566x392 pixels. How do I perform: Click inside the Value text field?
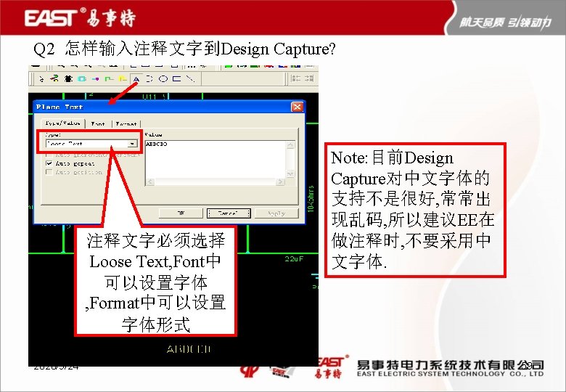[216, 160]
